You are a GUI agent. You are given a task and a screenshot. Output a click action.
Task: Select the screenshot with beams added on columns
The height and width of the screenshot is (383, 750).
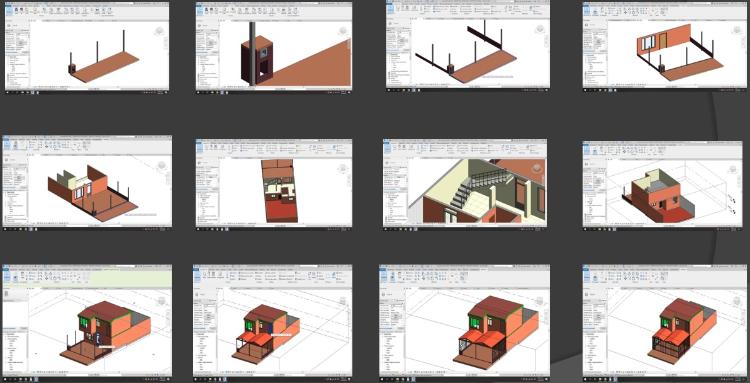[x=468, y=46]
